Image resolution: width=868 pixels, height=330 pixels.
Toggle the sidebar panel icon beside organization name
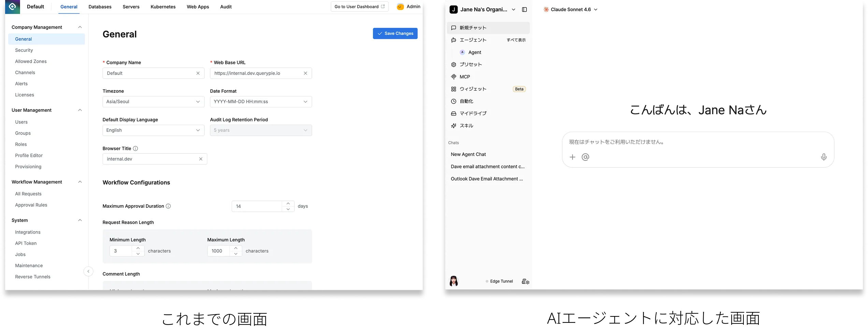click(x=524, y=10)
